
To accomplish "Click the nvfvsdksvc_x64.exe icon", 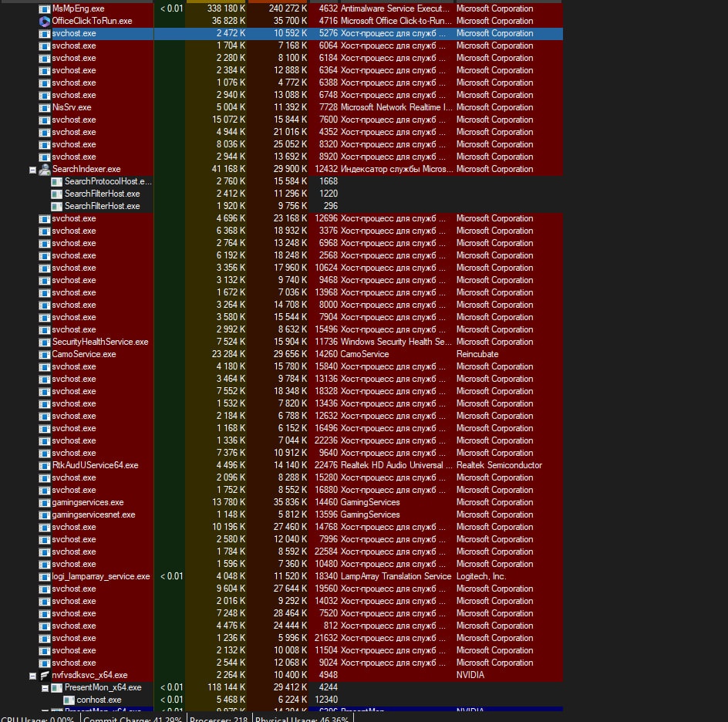I will point(45,676).
